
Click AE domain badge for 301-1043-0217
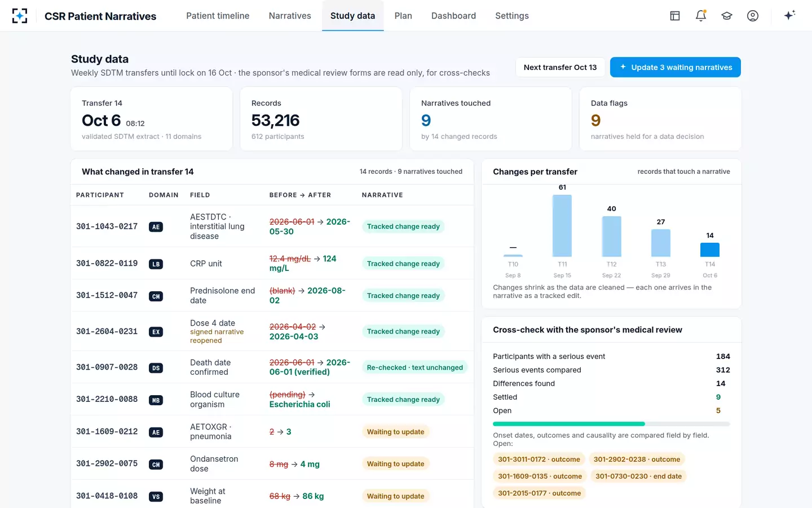coord(156,227)
